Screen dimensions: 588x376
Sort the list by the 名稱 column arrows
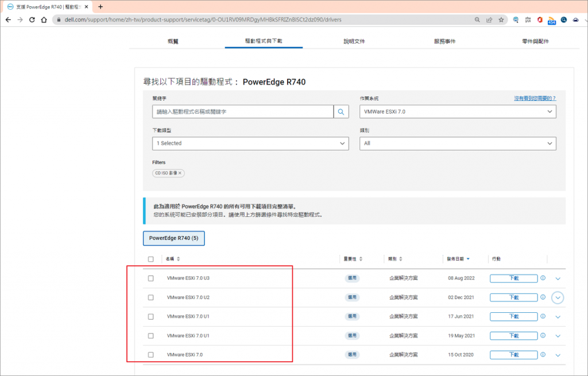(179, 259)
